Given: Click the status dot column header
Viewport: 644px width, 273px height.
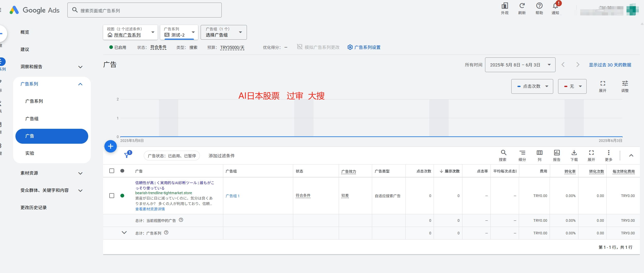Looking at the screenshot, I should (122, 171).
